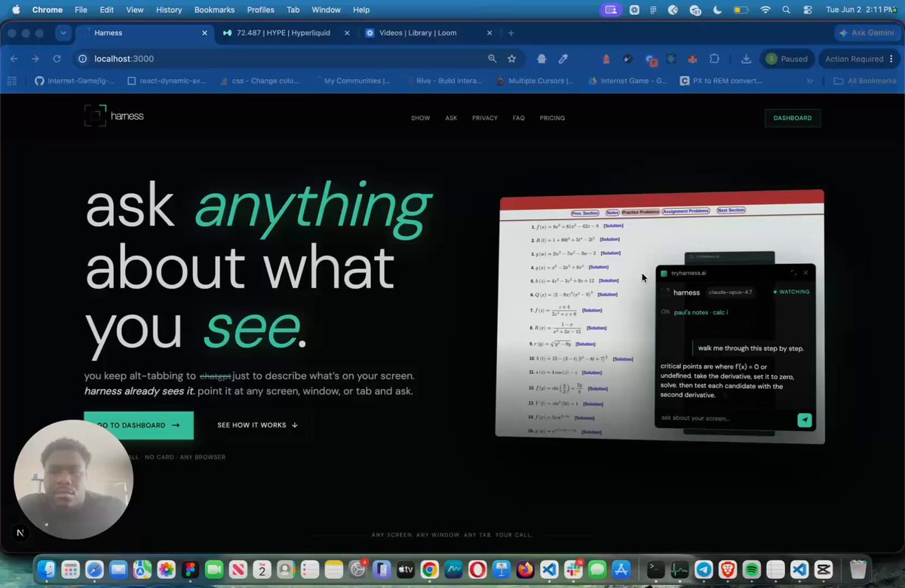Image resolution: width=905 pixels, height=588 pixels.
Task: Open the SHOW navigation link
Action: tap(420, 118)
